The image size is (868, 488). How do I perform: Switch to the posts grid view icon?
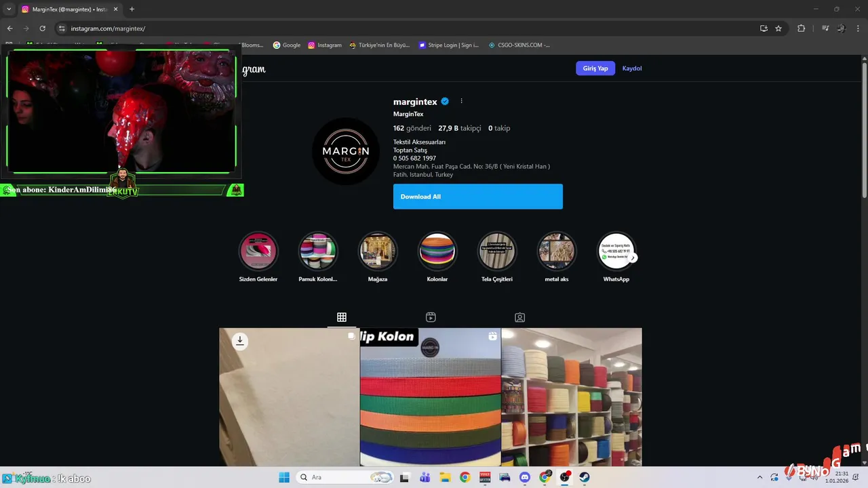point(342,317)
